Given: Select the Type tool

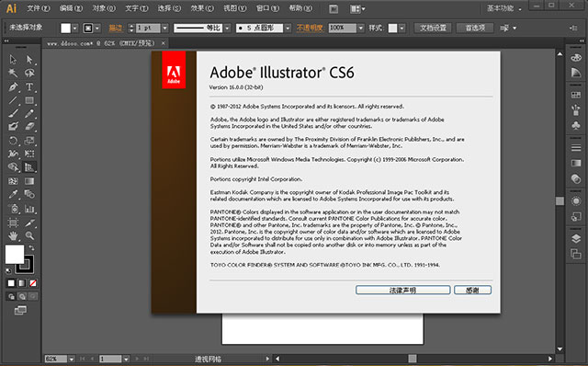Looking at the screenshot, I should pos(29,86).
